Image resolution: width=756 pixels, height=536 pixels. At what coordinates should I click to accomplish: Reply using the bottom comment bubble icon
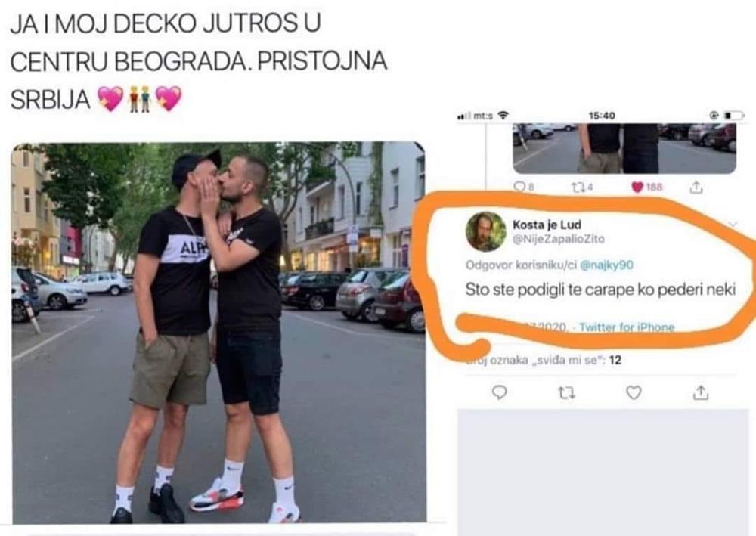500,393
